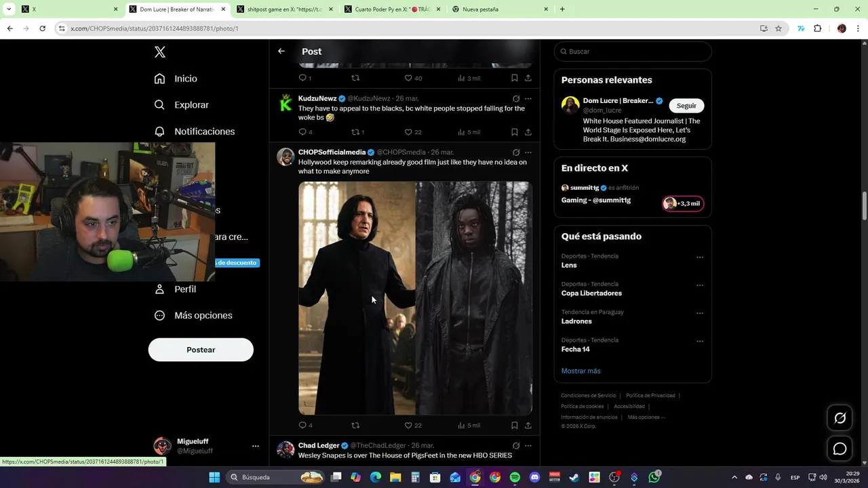Go back with the Post arrow
The width and height of the screenshot is (868, 488).
[x=281, y=52]
